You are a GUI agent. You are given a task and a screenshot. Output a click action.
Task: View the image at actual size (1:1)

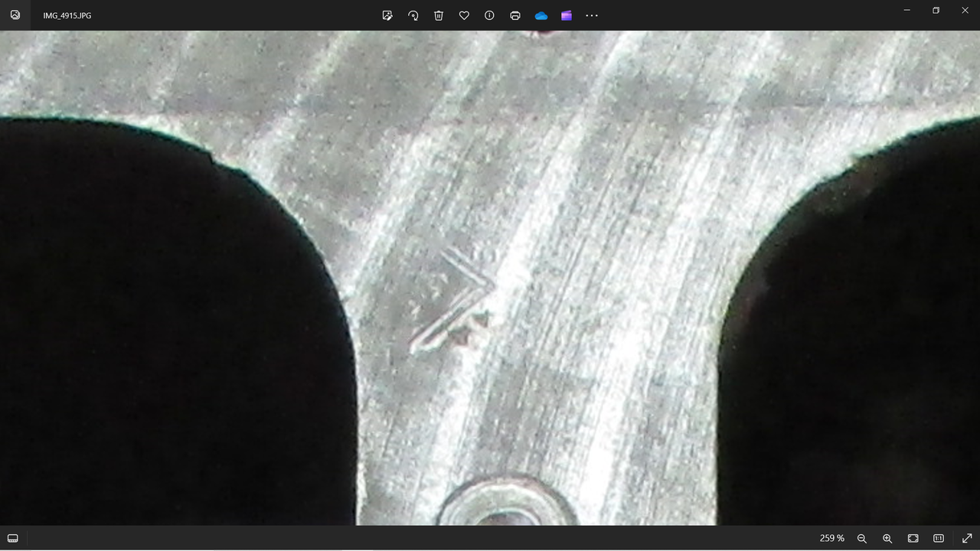click(939, 539)
